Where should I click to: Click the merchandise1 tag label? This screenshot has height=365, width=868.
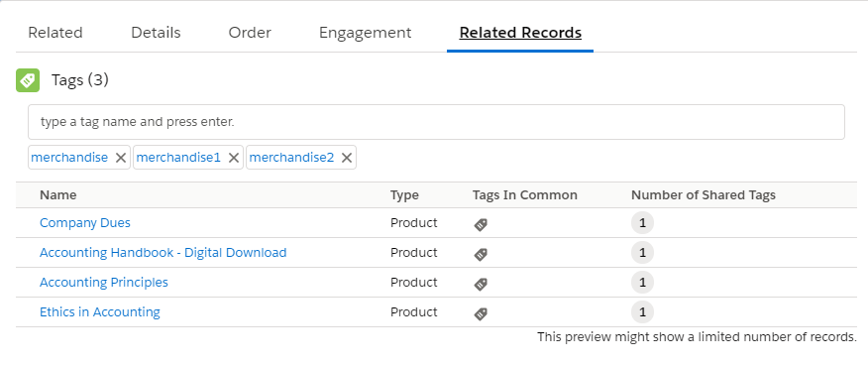[x=178, y=158]
